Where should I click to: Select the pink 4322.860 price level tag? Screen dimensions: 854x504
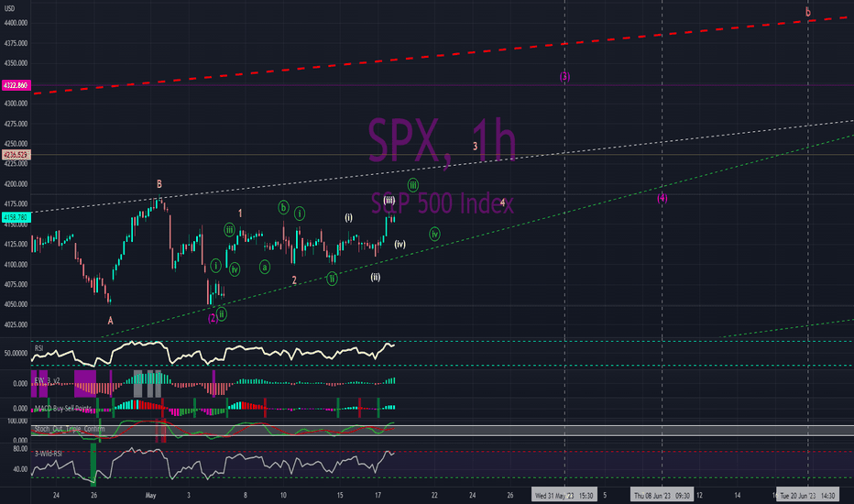16,85
